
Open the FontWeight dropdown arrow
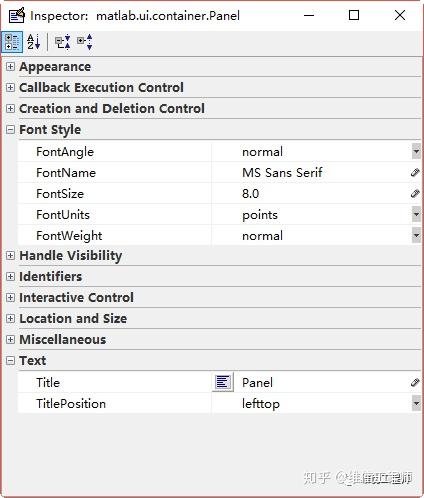coord(416,235)
